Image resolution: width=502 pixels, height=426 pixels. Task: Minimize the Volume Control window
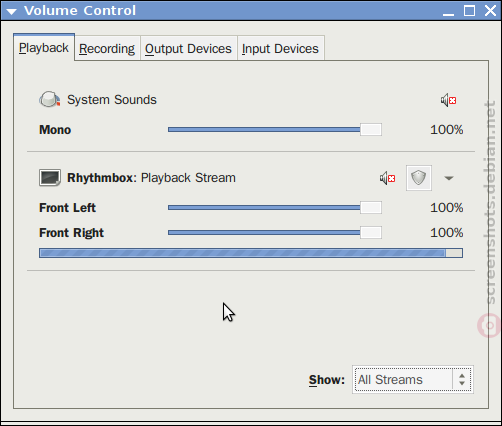tap(448, 12)
